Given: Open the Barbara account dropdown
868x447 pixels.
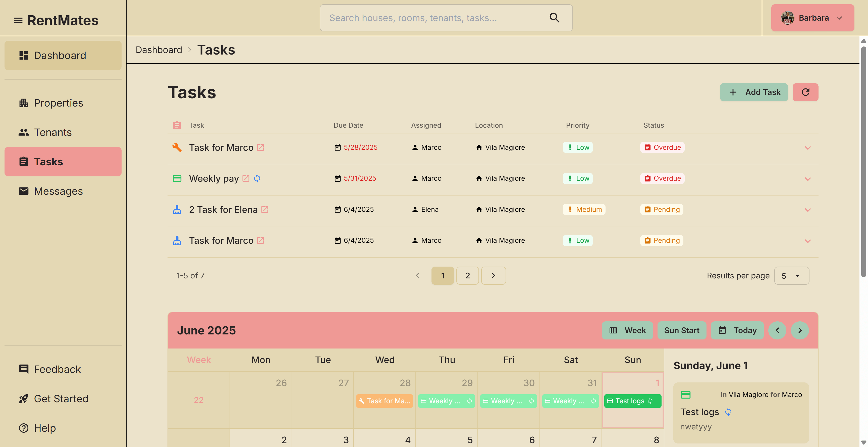Looking at the screenshot, I should 812,18.
